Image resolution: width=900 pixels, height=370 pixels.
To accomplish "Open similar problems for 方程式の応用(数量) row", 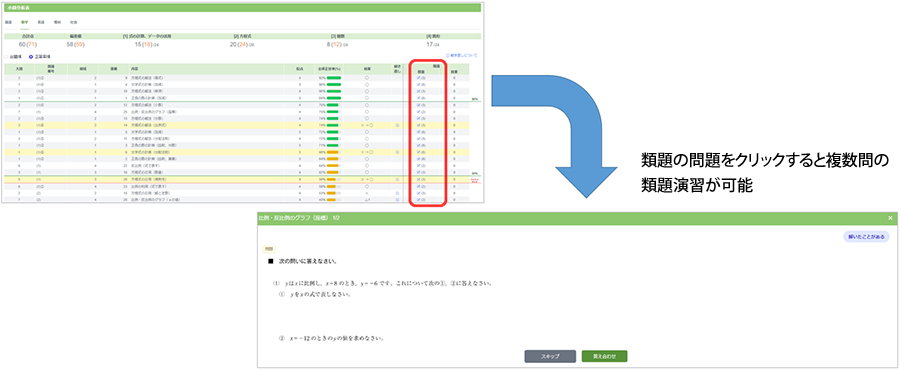I will point(421,172).
